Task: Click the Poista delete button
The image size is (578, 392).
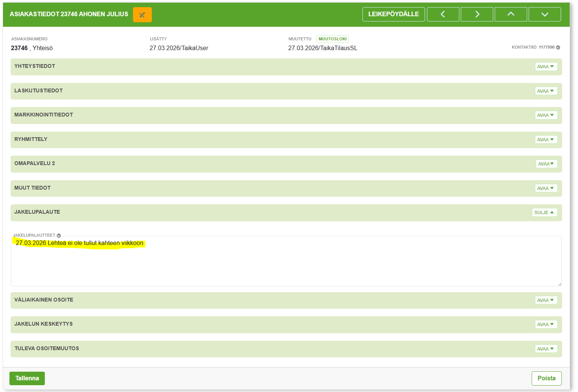Action: [546, 378]
